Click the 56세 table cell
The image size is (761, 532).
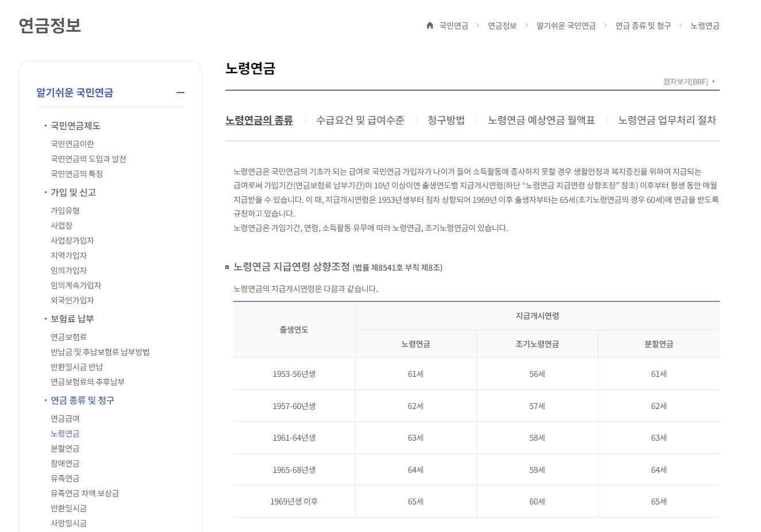pos(537,374)
